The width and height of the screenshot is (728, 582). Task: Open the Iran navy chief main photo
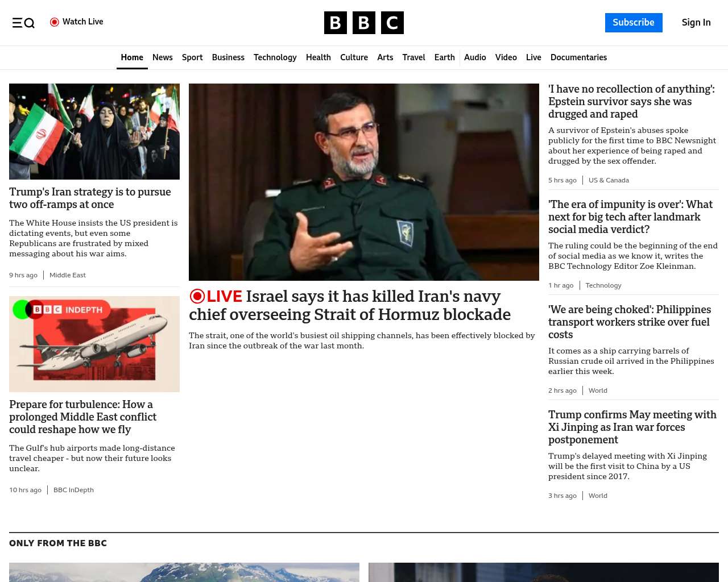363,182
